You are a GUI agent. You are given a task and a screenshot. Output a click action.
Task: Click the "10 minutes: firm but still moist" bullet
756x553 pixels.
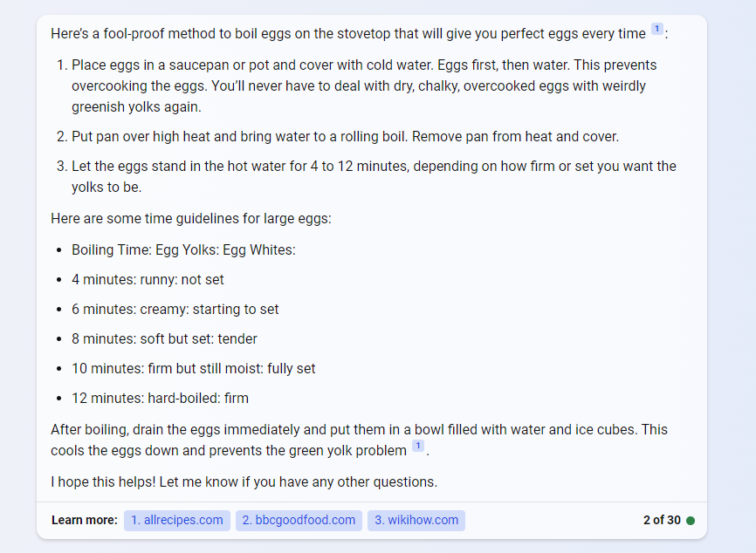pyautogui.click(x=193, y=369)
